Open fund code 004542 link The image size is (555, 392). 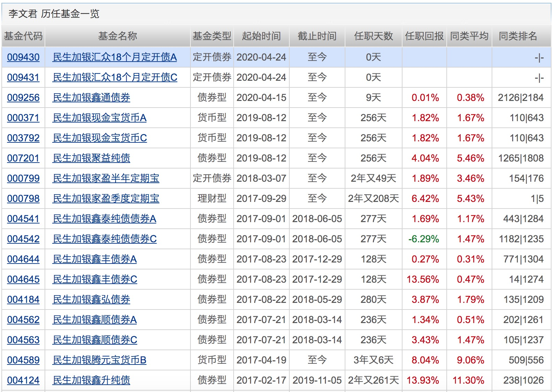[x=23, y=239]
